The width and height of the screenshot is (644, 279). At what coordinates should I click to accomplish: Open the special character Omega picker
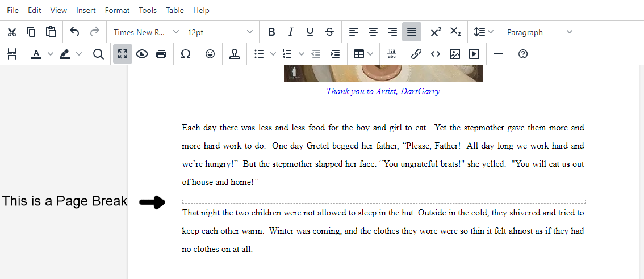(186, 54)
